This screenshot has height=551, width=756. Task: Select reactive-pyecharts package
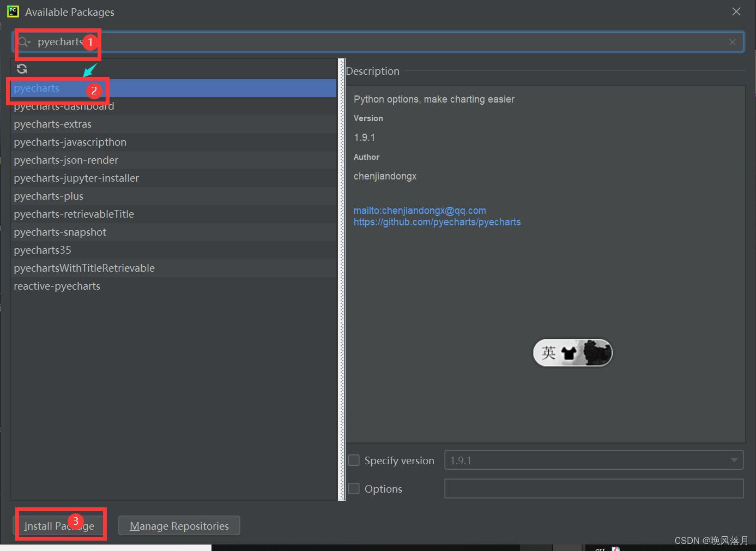(x=173, y=286)
